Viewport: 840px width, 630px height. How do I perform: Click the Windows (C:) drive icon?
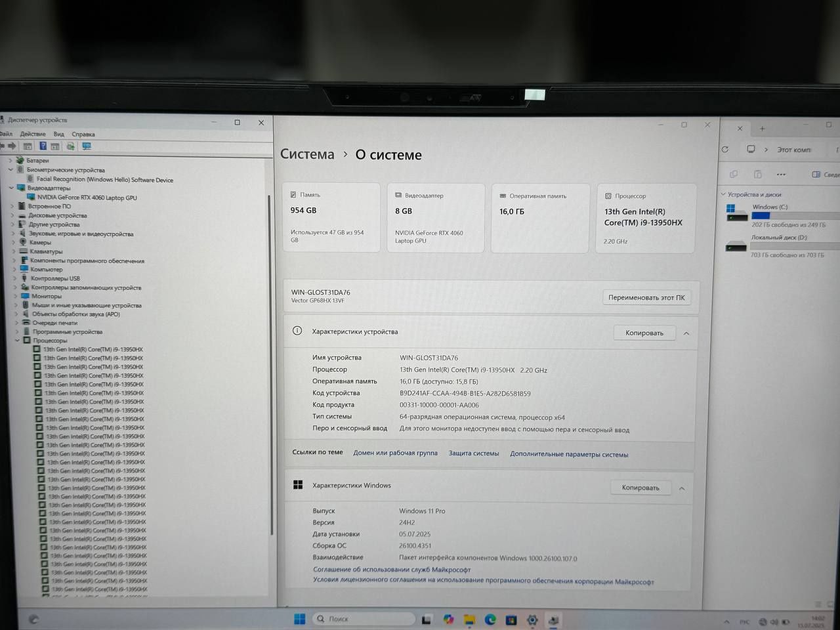pos(736,213)
